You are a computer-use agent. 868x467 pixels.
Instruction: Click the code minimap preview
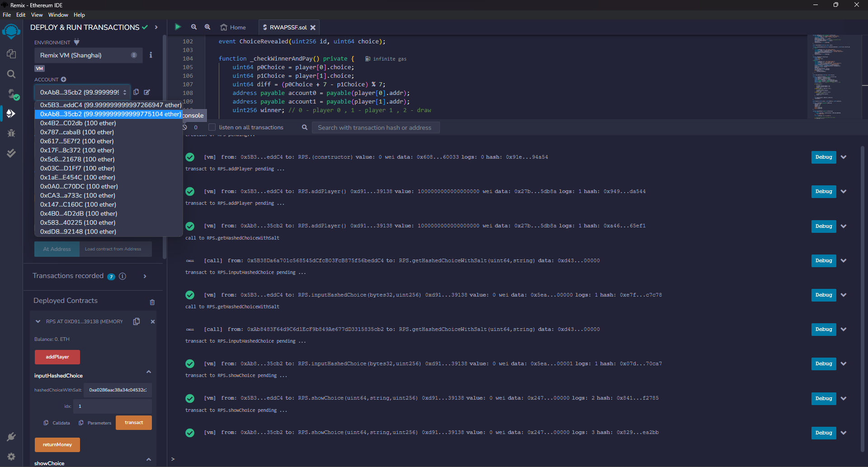click(835, 76)
